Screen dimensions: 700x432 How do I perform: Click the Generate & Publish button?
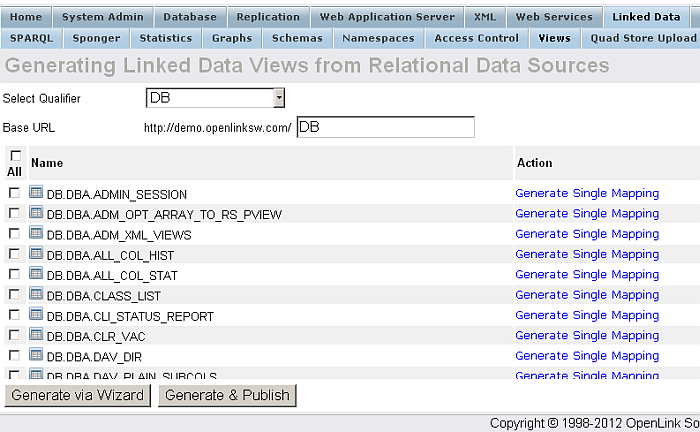point(227,395)
